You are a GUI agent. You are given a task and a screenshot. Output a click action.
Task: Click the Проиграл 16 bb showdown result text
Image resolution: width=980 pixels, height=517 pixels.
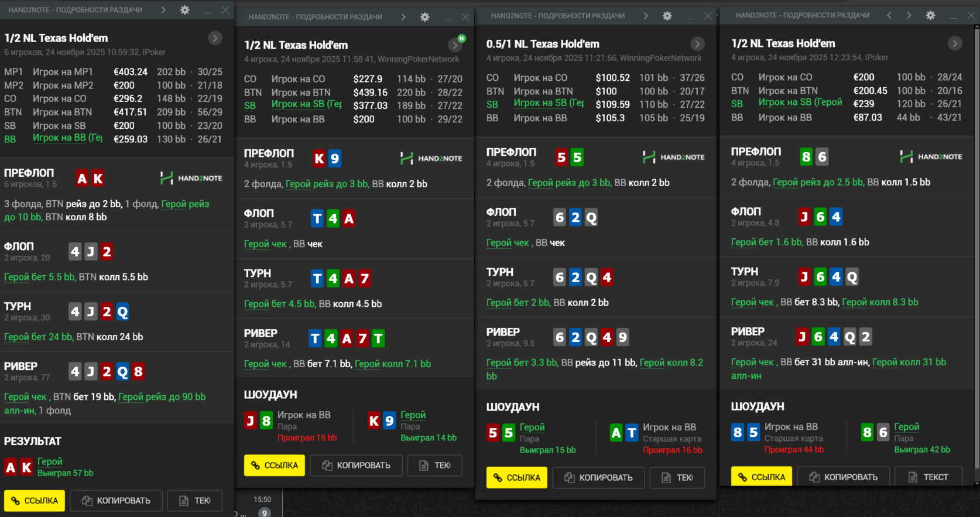click(673, 450)
